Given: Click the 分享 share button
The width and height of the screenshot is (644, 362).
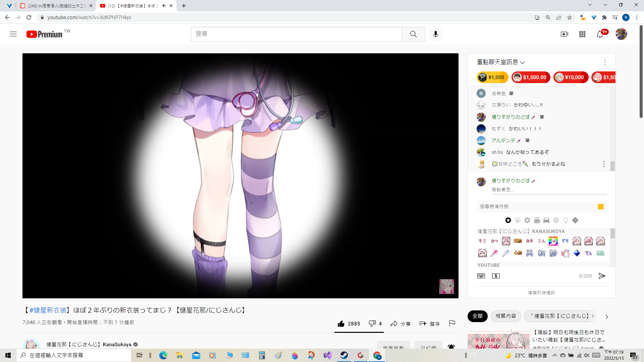Looking at the screenshot, I should coord(400,323).
